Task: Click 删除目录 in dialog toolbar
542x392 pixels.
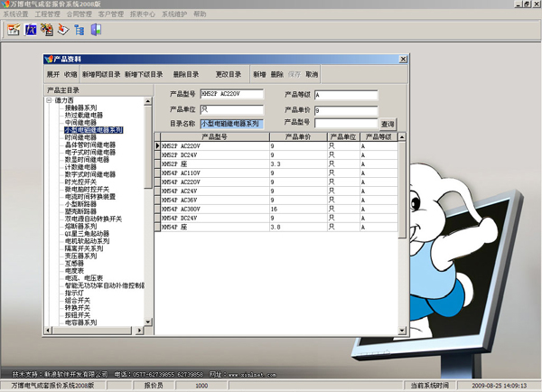Action: [x=186, y=74]
